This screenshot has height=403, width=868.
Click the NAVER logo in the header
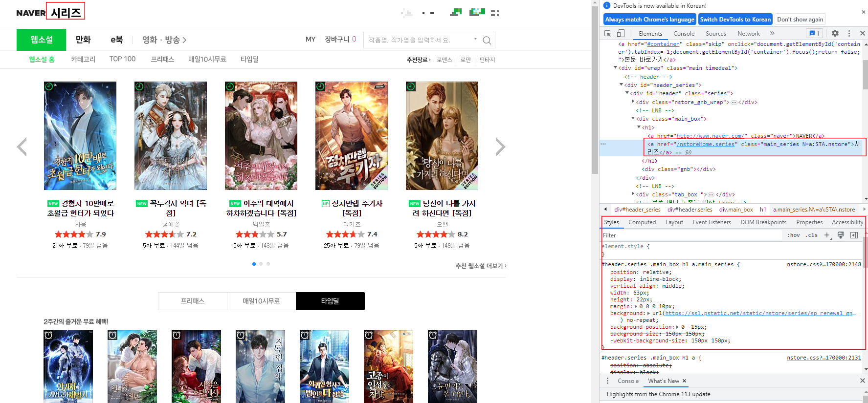click(x=31, y=13)
